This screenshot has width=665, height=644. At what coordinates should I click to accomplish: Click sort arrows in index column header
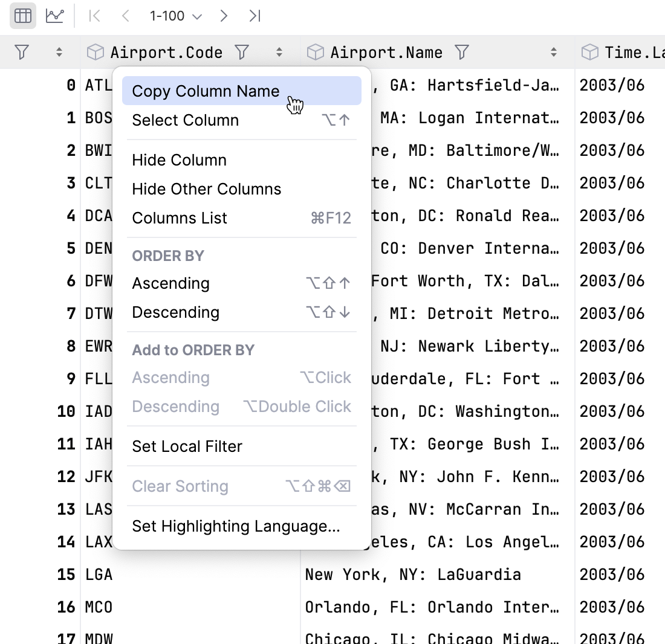[x=59, y=52]
